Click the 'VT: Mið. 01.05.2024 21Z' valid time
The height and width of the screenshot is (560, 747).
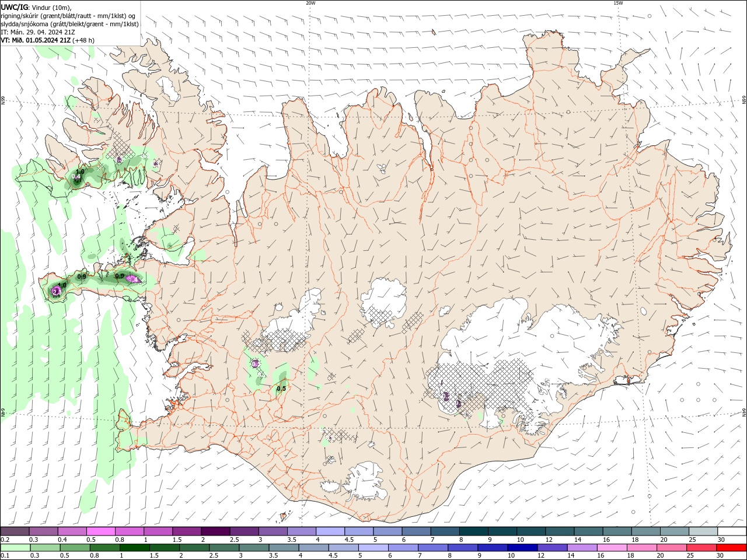tap(36, 40)
